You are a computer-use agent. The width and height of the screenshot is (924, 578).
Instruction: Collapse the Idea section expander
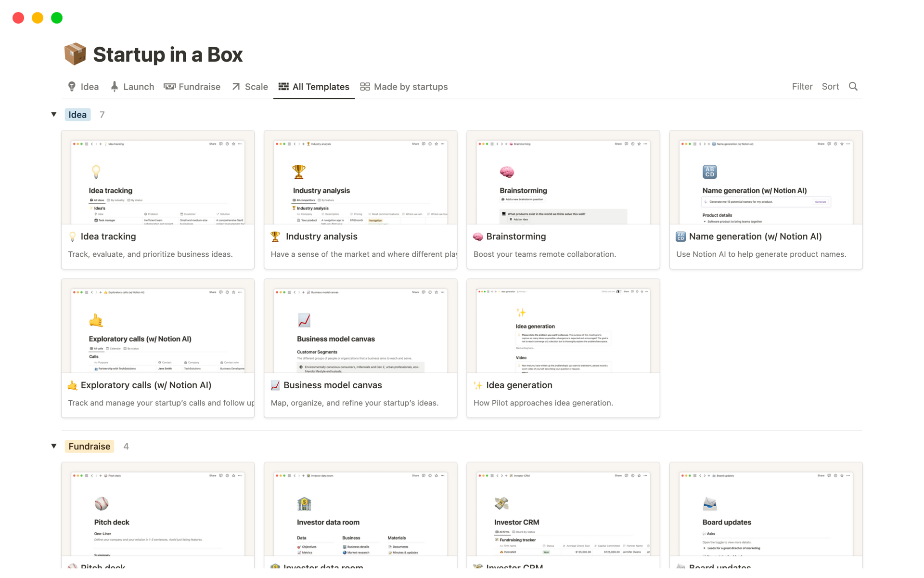[54, 114]
